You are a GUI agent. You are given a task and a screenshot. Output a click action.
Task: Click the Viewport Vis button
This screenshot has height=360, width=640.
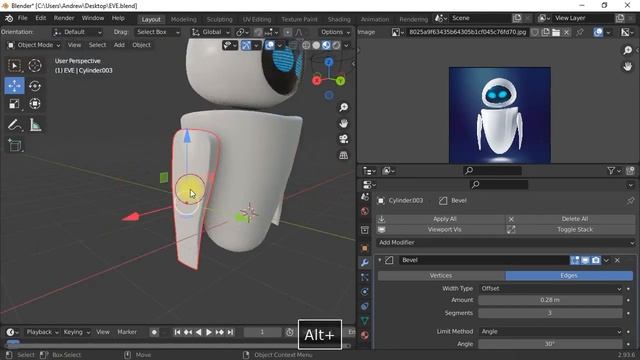(x=441, y=229)
